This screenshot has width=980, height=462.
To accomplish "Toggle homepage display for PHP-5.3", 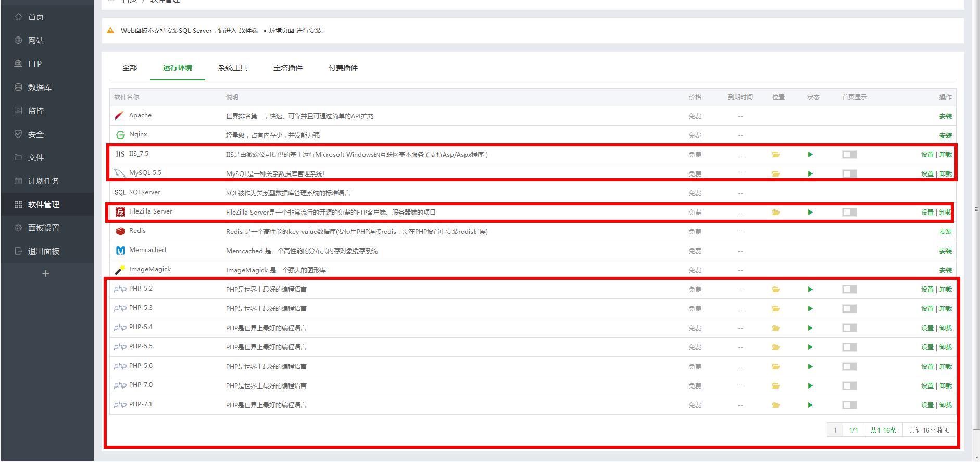I will (x=849, y=309).
